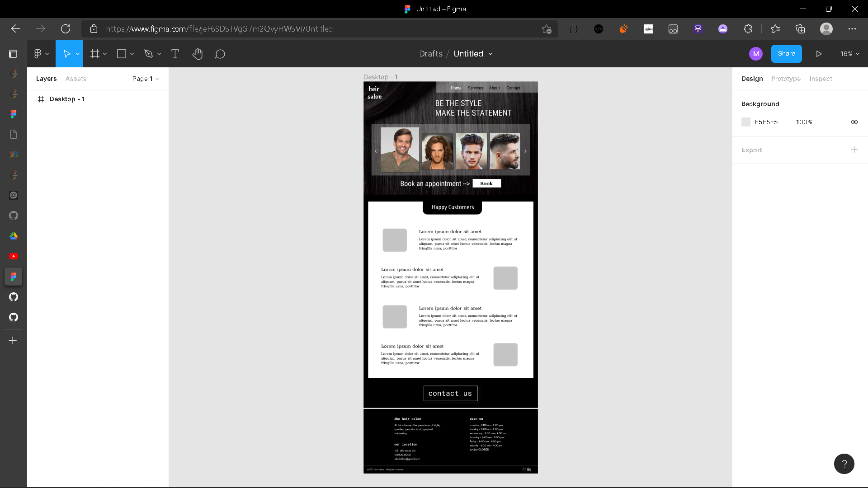The image size is (868, 488).
Task: Open the Comment tool
Action: (x=220, y=54)
